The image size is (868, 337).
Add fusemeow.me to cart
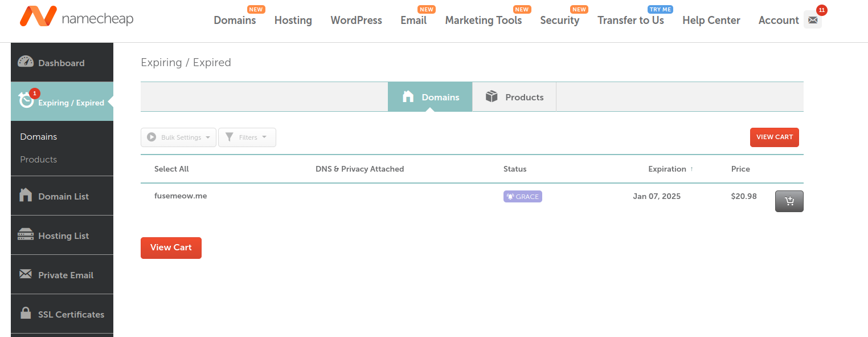pos(789,201)
